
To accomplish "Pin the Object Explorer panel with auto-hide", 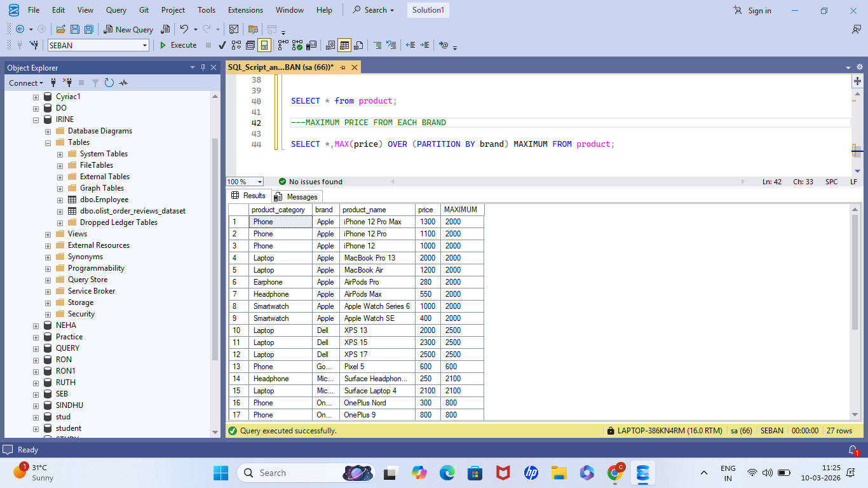I will (x=203, y=67).
